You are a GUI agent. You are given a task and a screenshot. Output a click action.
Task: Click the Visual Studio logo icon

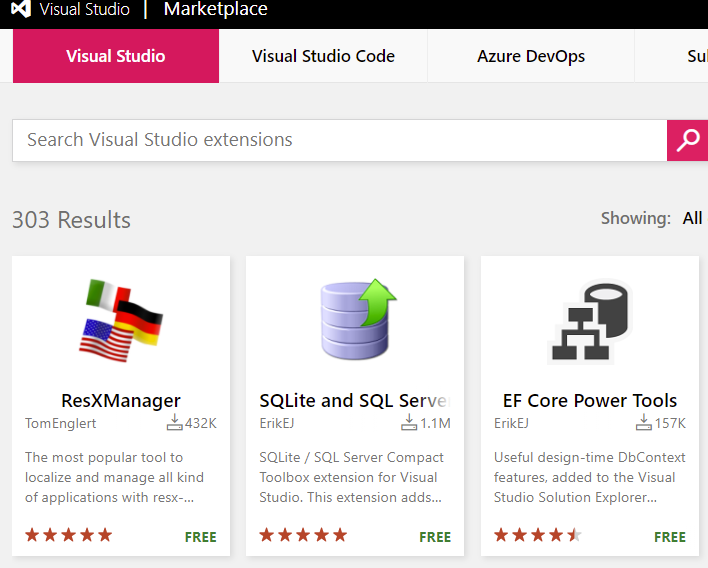[21, 9]
